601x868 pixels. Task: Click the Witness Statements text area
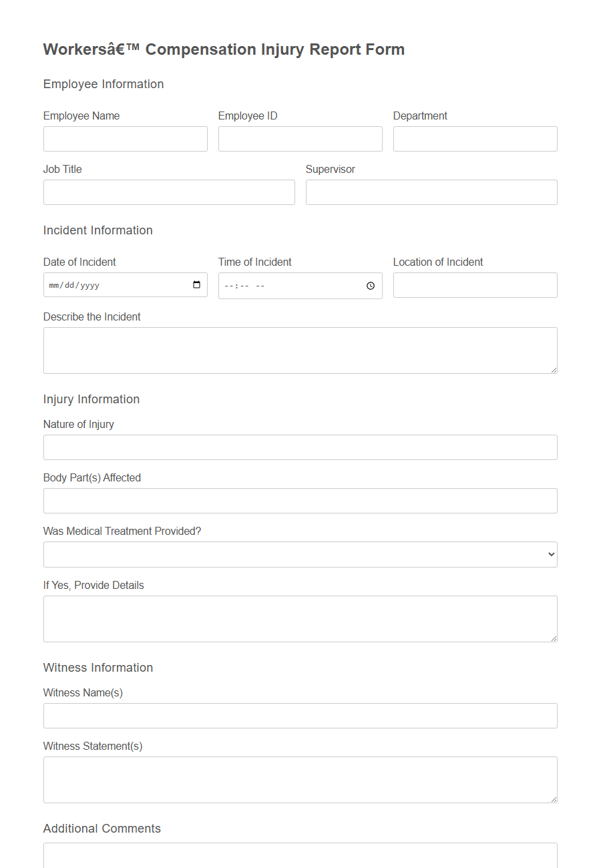point(300,779)
